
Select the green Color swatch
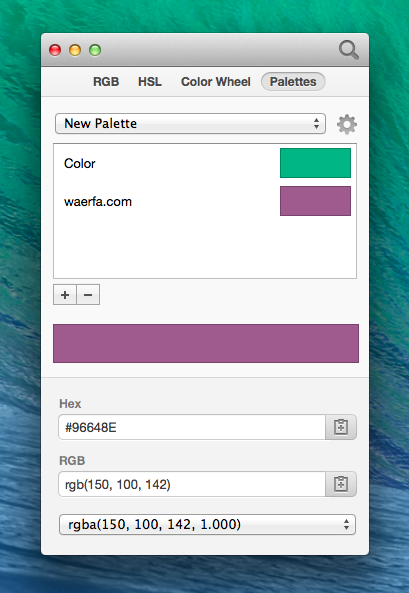315,163
